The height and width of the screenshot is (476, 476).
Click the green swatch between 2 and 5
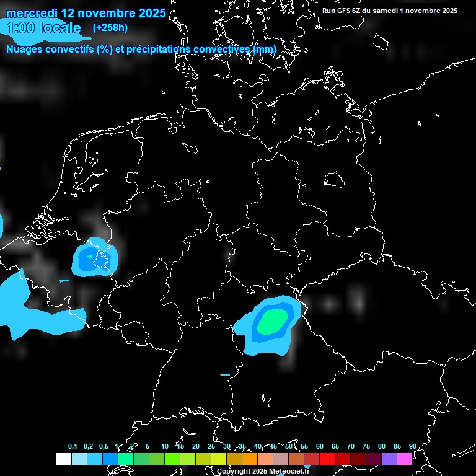141,459
